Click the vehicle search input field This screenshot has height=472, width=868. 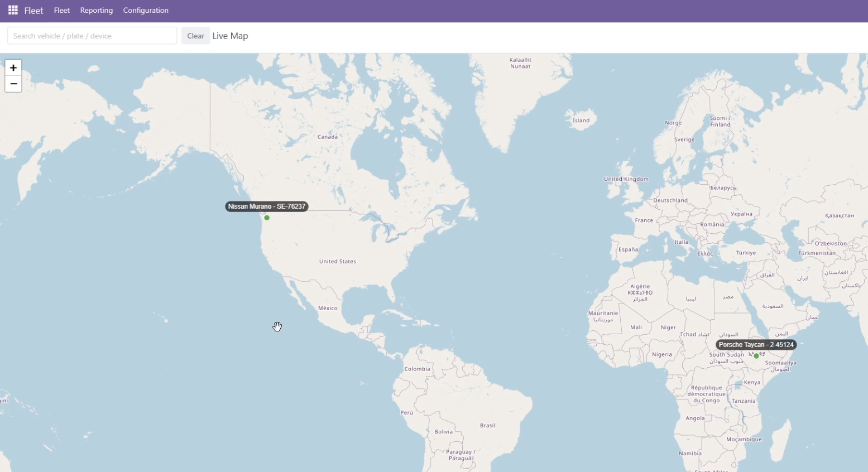(92, 35)
